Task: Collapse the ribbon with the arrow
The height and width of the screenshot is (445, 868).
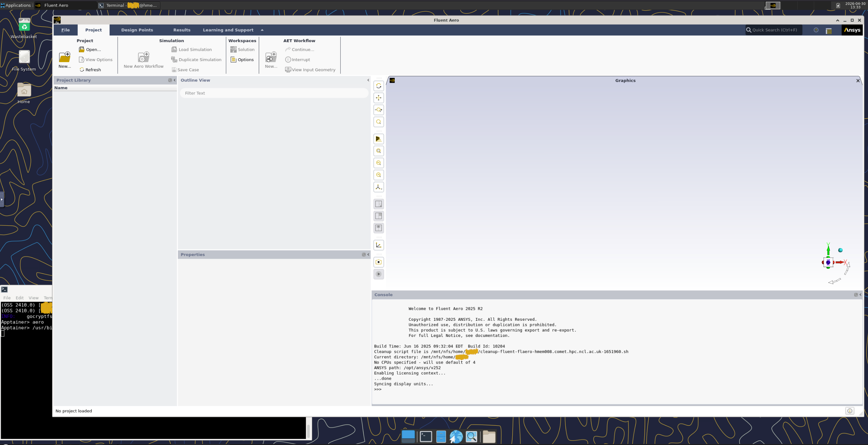Action: pyautogui.click(x=262, y=30)
